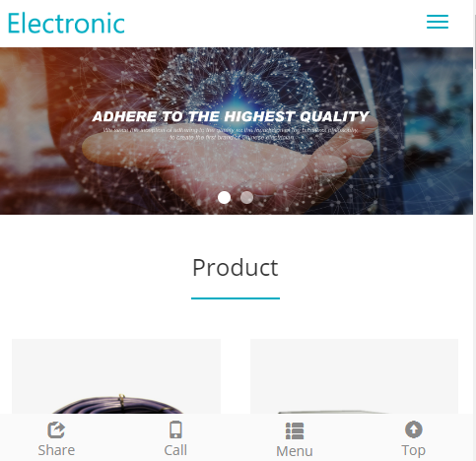Screen dimensions: 476x461
Task: Select the first carousel dot indicator
Action: point(224,197)
